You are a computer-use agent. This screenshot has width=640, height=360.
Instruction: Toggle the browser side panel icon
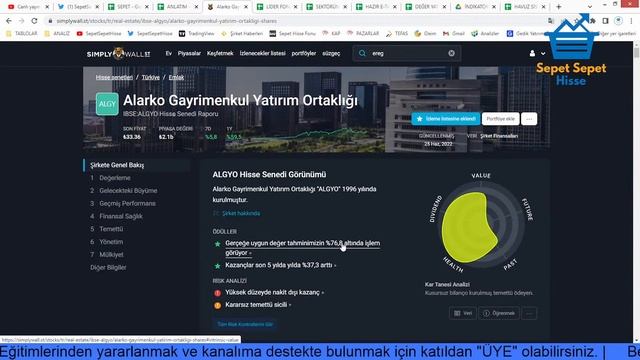605,20
